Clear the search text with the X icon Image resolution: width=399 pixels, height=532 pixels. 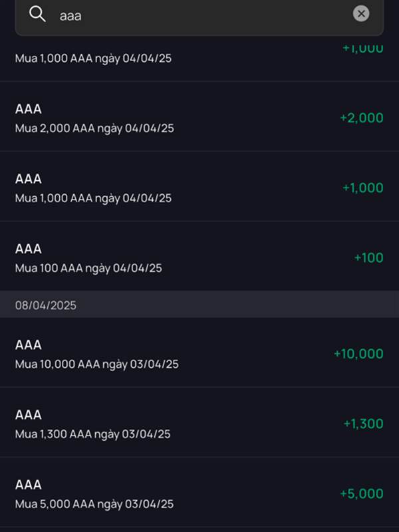point(360,13)
